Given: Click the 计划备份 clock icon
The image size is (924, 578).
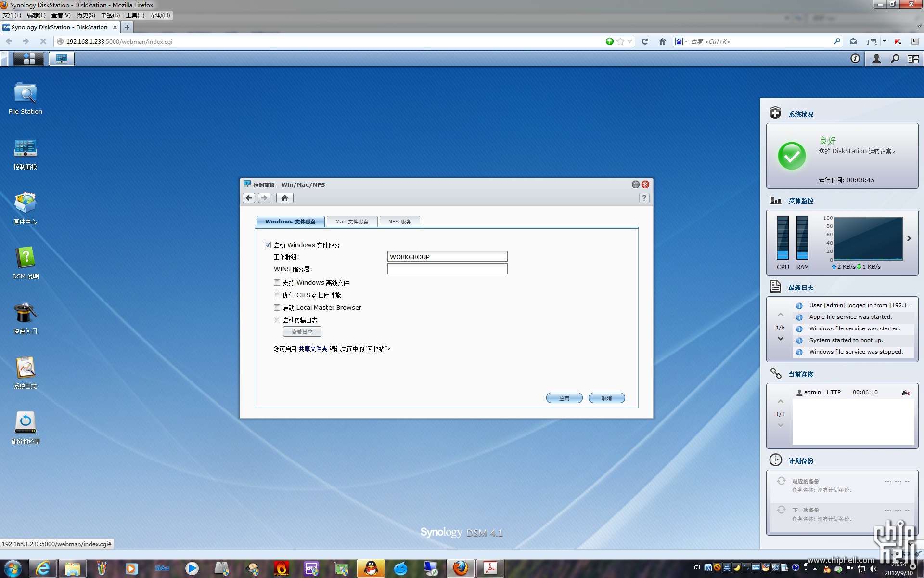Looking at the screenshot, I should [776, 460].
